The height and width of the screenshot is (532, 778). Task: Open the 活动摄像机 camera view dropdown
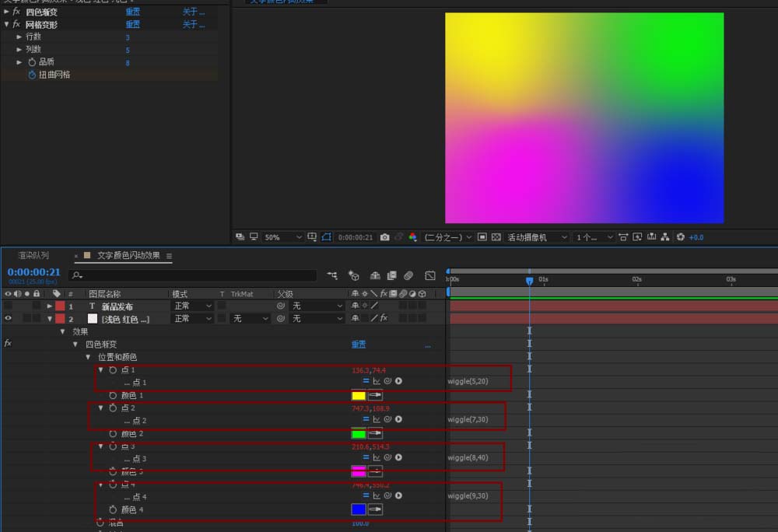click(x=537, y=237)
